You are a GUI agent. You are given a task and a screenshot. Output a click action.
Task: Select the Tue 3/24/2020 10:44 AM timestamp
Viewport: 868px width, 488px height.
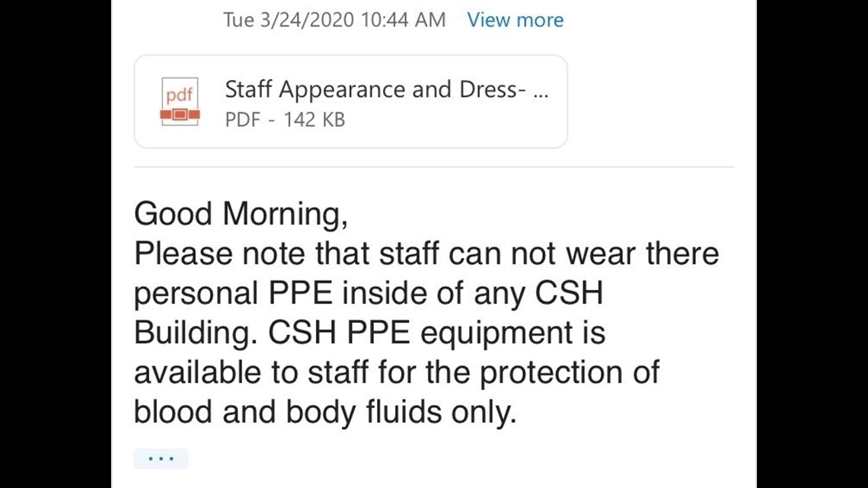click(334, 20)
